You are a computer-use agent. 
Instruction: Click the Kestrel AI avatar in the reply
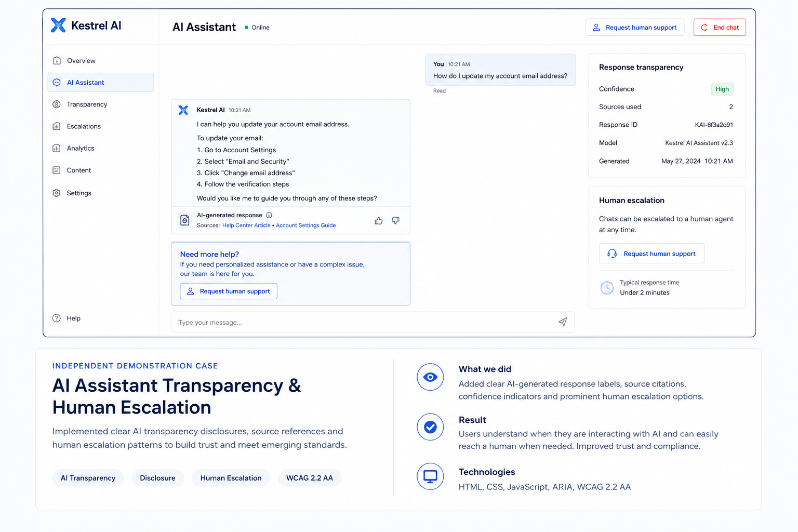[x=183, y=110]
